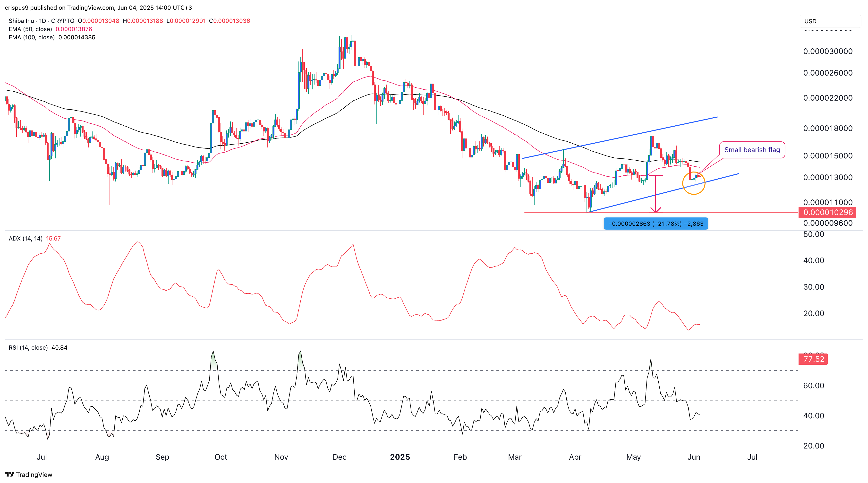Click the orange circle highlighting recent candles
This screenshot has width=868, height=483.
[694, 183]
